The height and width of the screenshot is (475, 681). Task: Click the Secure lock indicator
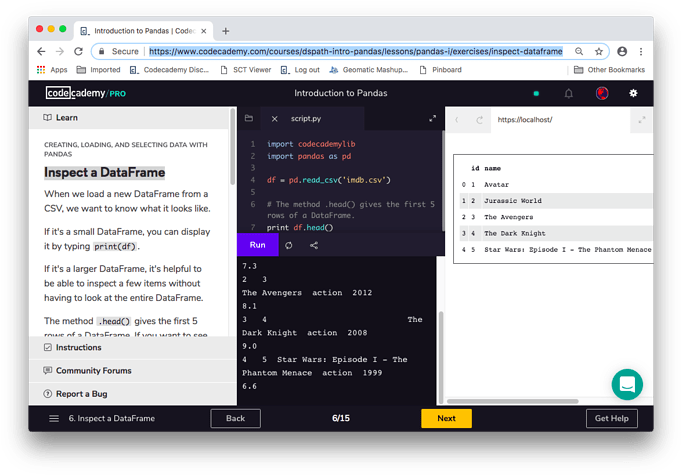coord(118,51)
